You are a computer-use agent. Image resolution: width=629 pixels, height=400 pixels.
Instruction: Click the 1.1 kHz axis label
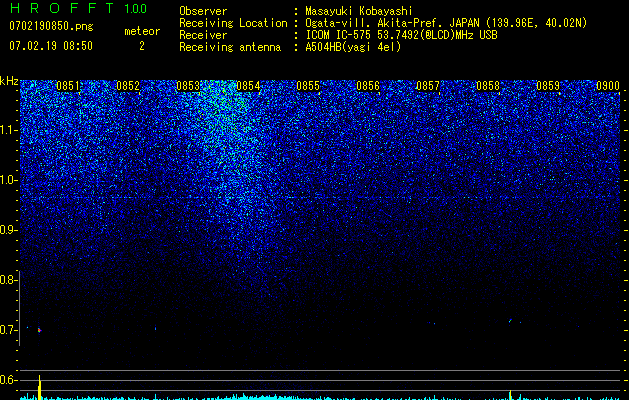click(x=8, y=130)
